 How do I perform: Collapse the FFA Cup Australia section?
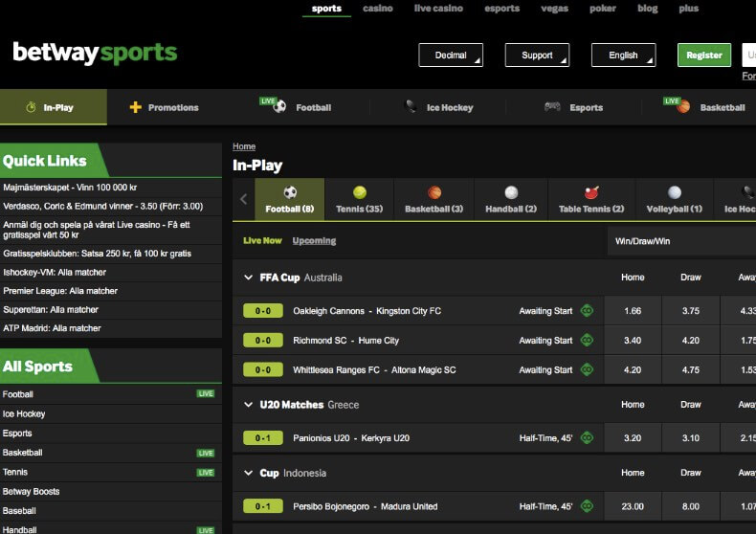point(248,278)
